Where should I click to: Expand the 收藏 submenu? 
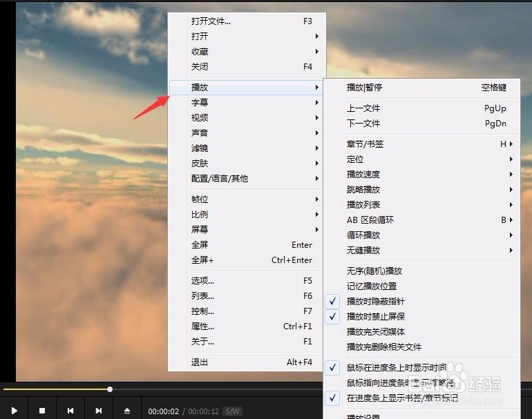pyautogui.click(x=246, y=52)
